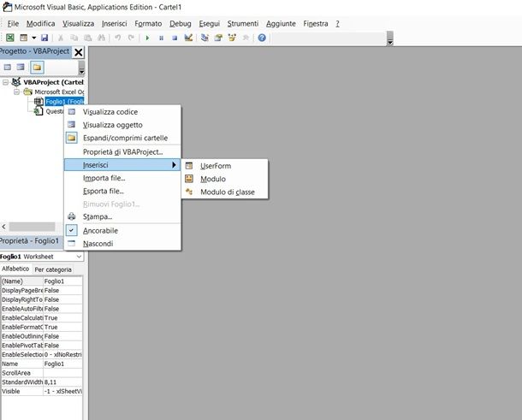Click the Redo arrow icon

tap(131, 38)
